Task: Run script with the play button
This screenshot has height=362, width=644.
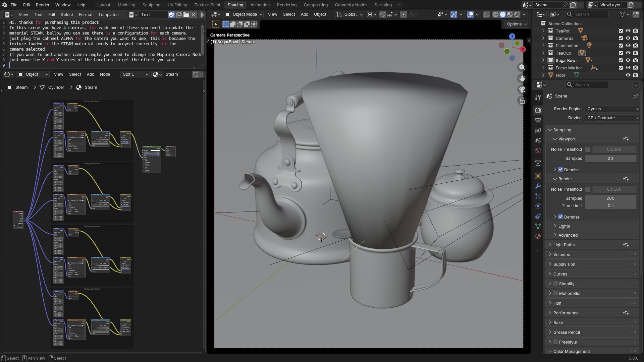Action: pos(202,15)
